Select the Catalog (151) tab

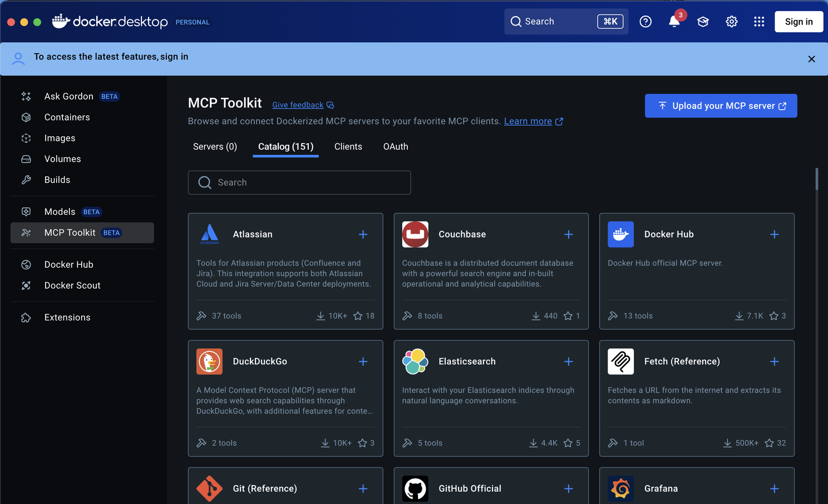coord(285,147)
